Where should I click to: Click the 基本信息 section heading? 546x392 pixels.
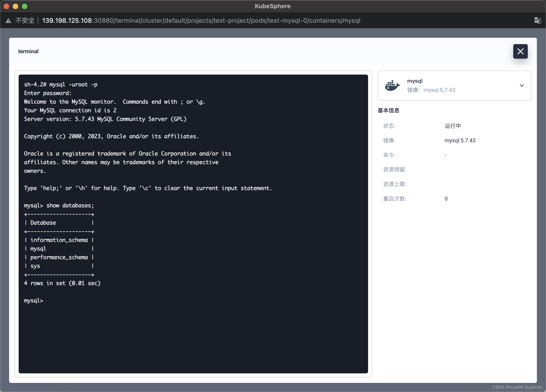pyautogui.click(x=388, y=111)
